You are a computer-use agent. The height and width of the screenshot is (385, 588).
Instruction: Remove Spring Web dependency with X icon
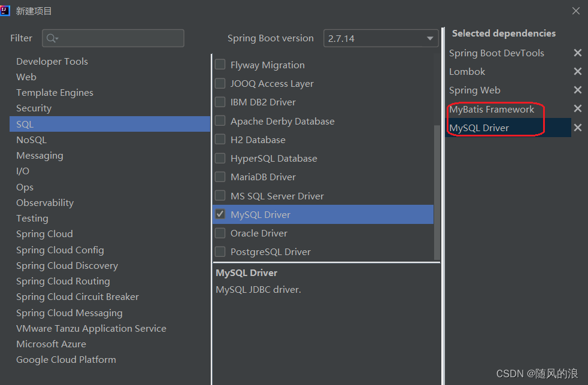tap(577, 90)
